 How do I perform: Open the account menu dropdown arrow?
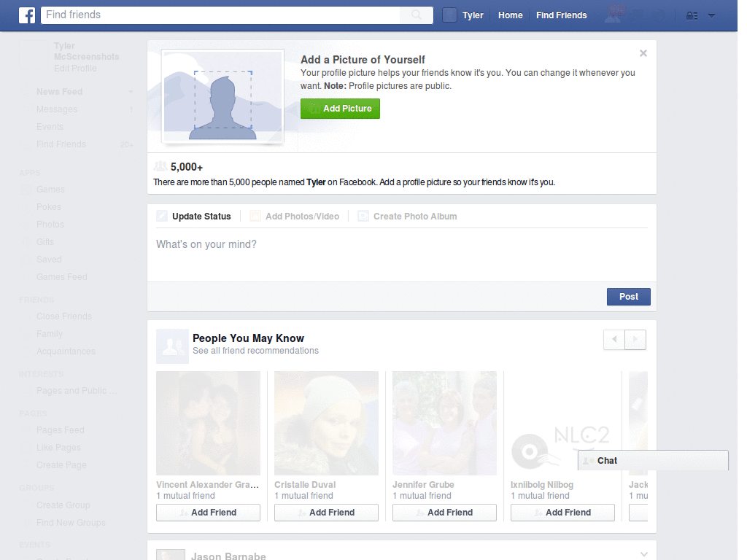[711, 16]
